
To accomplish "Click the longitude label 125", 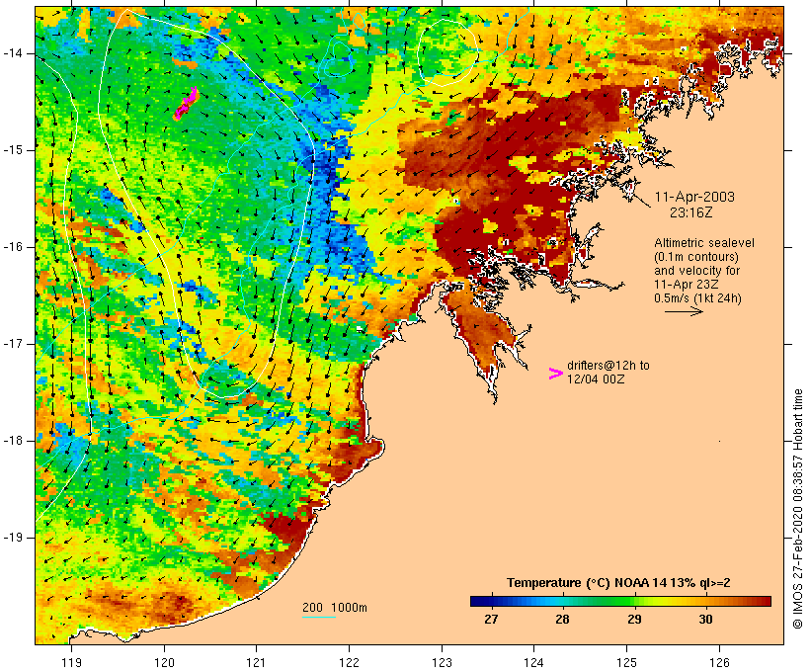I will pyautogui.click(x=627, y=662).
